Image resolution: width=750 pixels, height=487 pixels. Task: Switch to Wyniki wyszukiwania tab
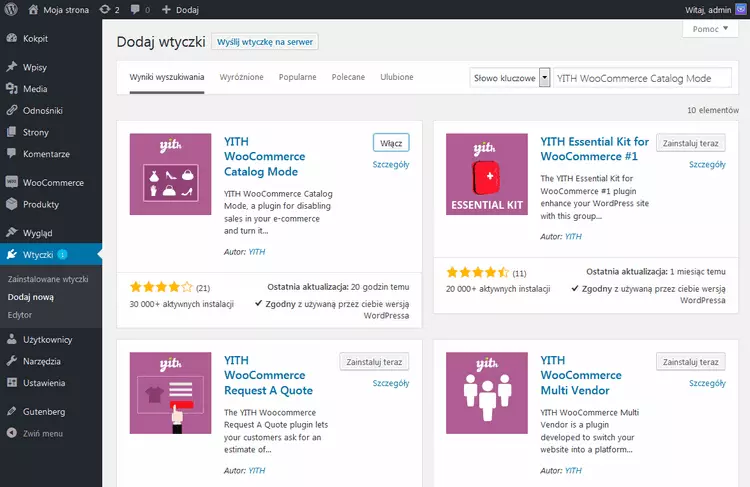point(167,77)
